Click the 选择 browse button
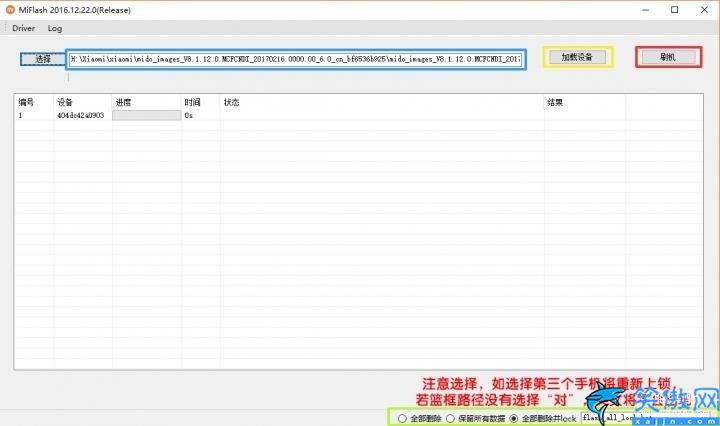The image size is (720, 426). tap(43, 59)
